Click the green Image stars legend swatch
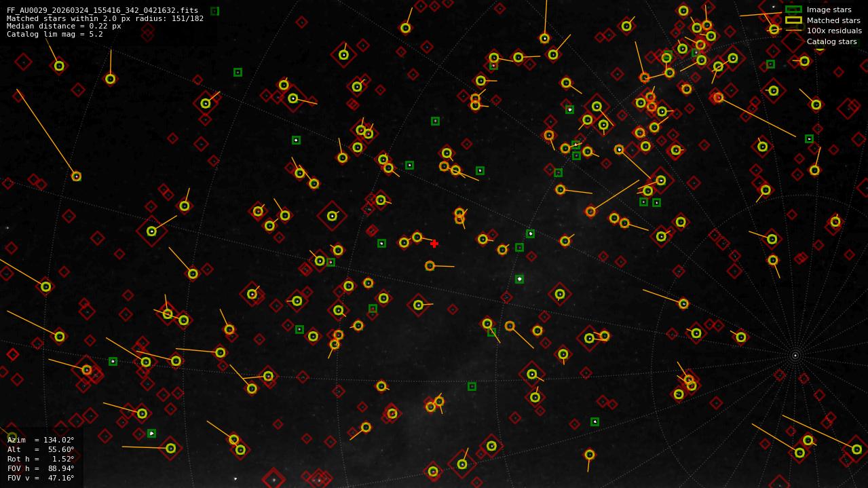 793,10
